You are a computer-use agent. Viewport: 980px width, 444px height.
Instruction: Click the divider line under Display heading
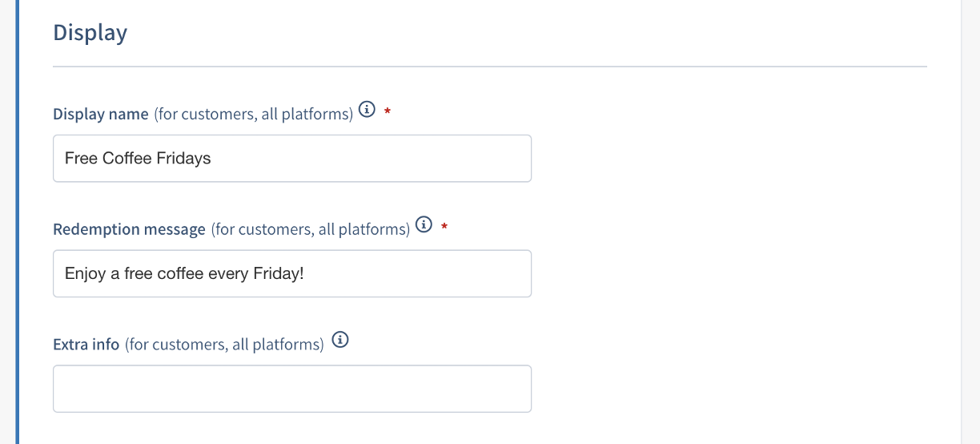pos(489,67)
